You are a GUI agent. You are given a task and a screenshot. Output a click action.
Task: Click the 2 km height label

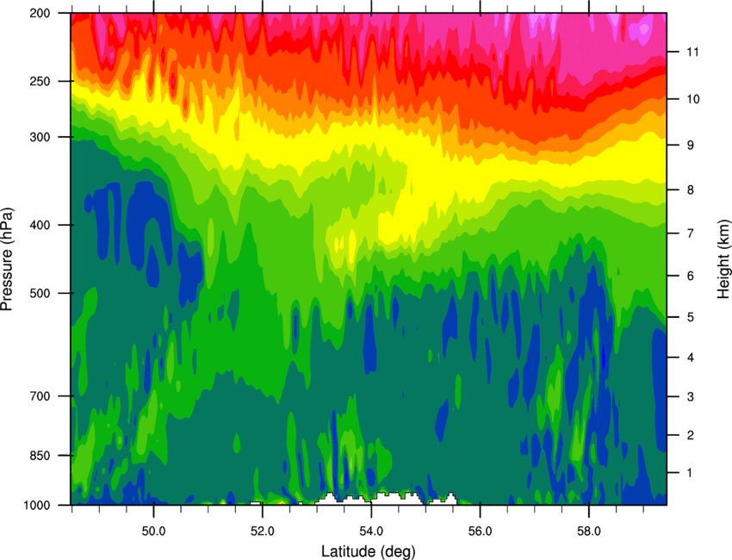pos(690,435)
